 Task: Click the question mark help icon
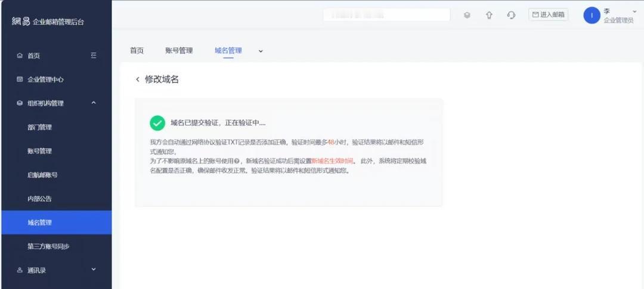tap(237, 161)
